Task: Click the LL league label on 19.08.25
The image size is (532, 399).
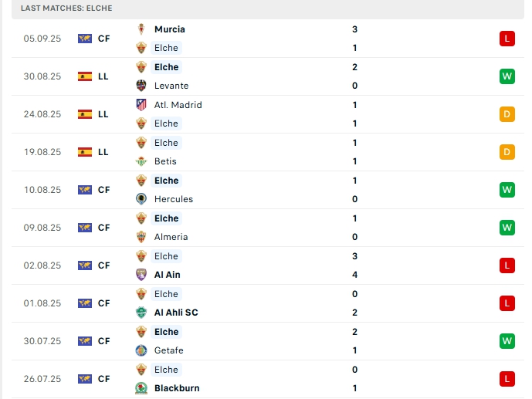Action: click(x=103, y=152)
